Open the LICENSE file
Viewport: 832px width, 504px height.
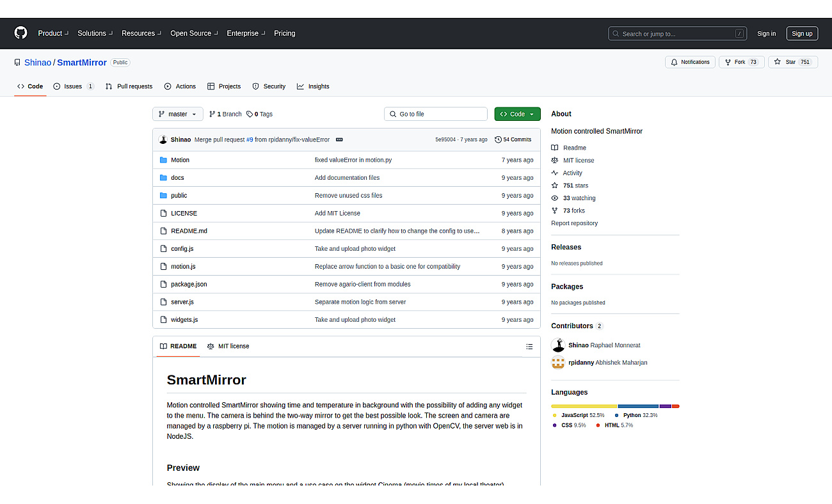click(184, 213)
